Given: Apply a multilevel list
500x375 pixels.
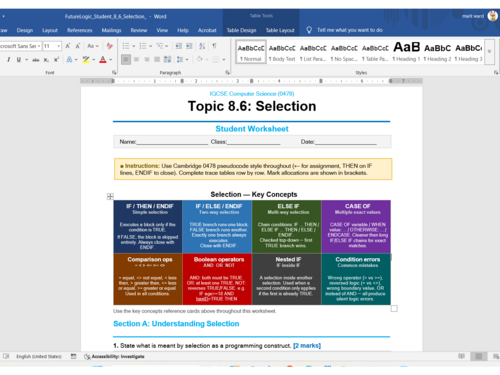Looking at the screenshot, I should pos(160,46).
